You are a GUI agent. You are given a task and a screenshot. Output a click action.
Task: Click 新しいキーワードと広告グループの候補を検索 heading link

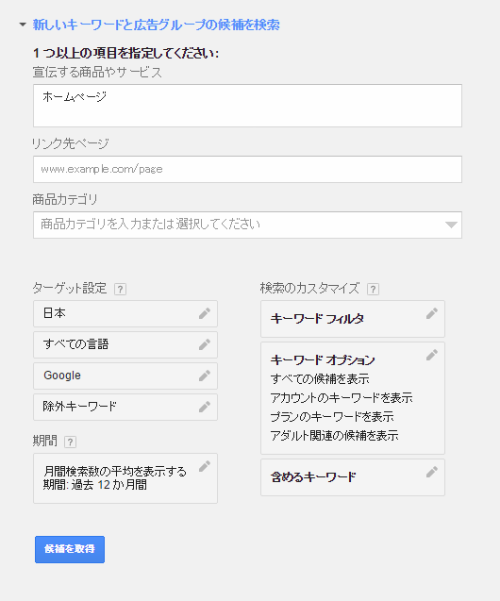click(156, 25)
